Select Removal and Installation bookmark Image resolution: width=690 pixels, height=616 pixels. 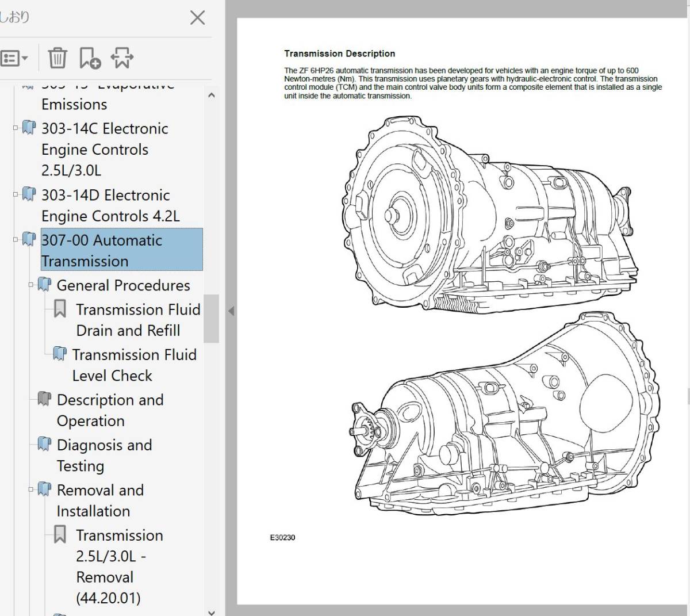(100, 500)
